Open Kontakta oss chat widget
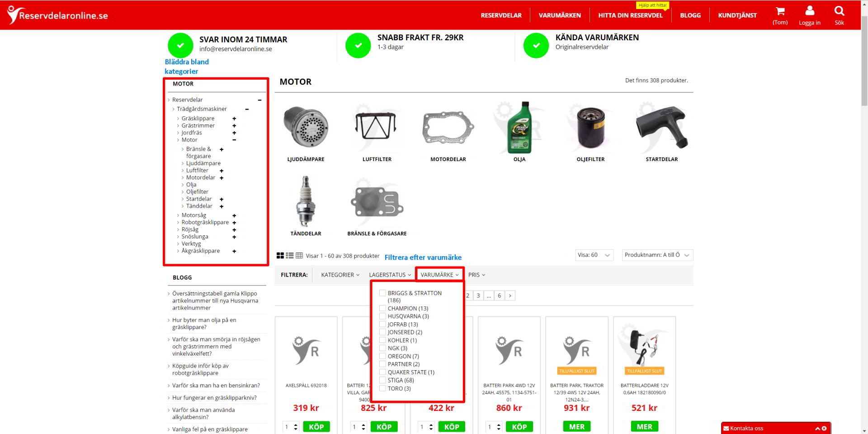Image resolution: width=868 pixels, height=434 pixels. (x=776, y=428)
